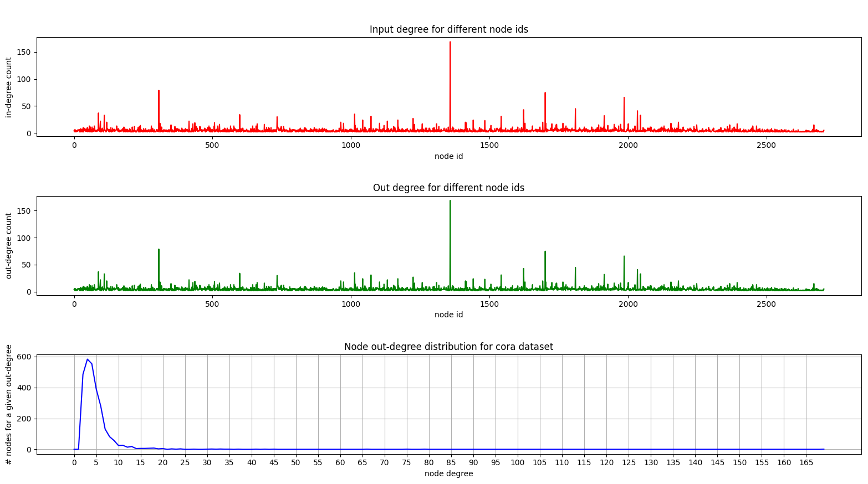This screenshot has height=484, width=868.
Task: Select the "# nodes for a given out-degree" label
Action: [x=8, y=404]
